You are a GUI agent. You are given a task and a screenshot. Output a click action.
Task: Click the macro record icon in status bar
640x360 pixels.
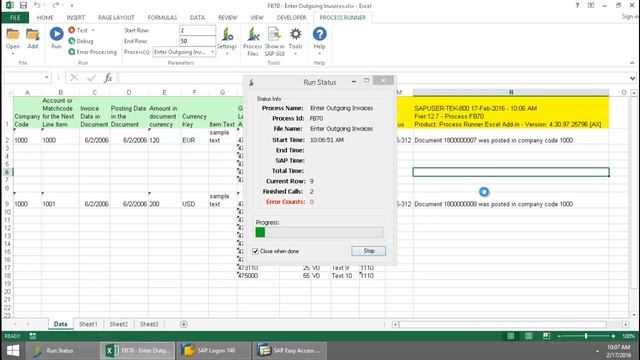33,336
